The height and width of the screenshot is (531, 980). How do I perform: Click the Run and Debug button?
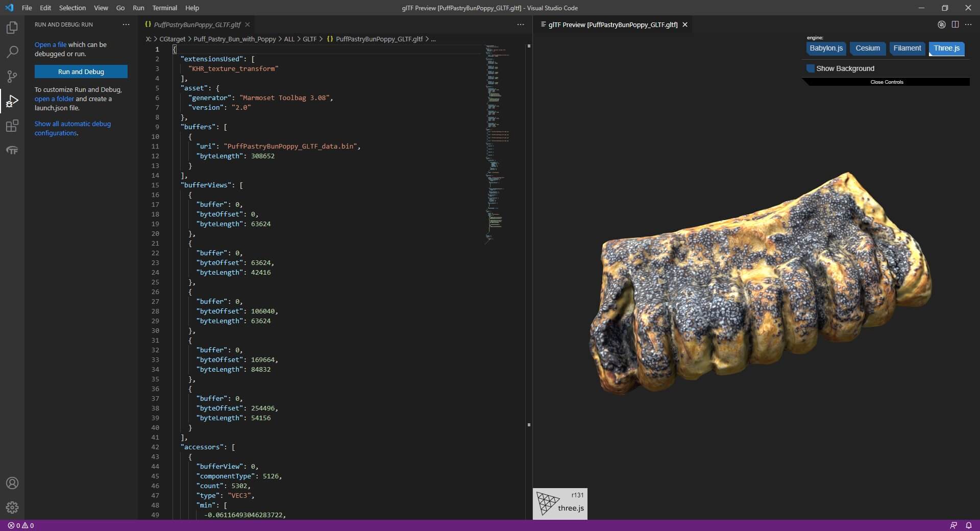81,72
